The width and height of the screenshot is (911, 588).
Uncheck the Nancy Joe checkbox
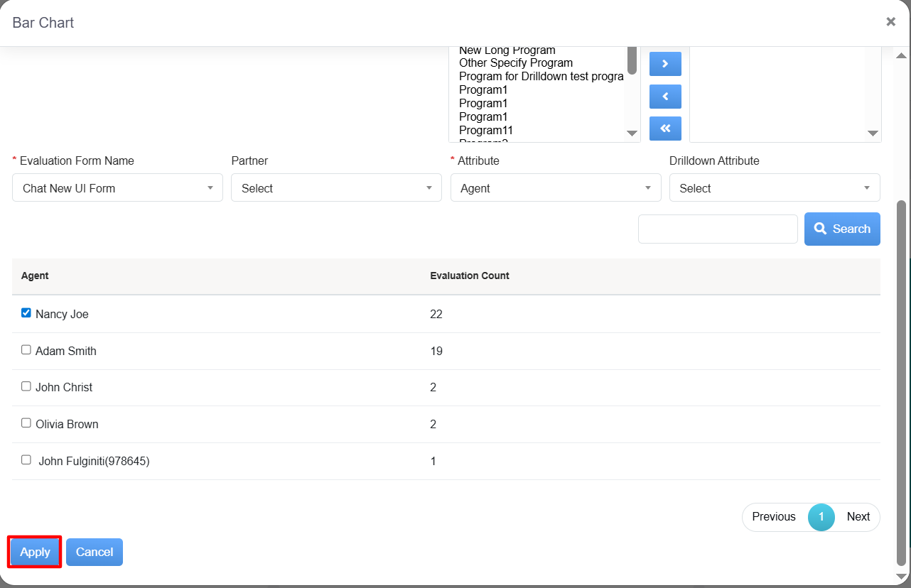[26, 313]
